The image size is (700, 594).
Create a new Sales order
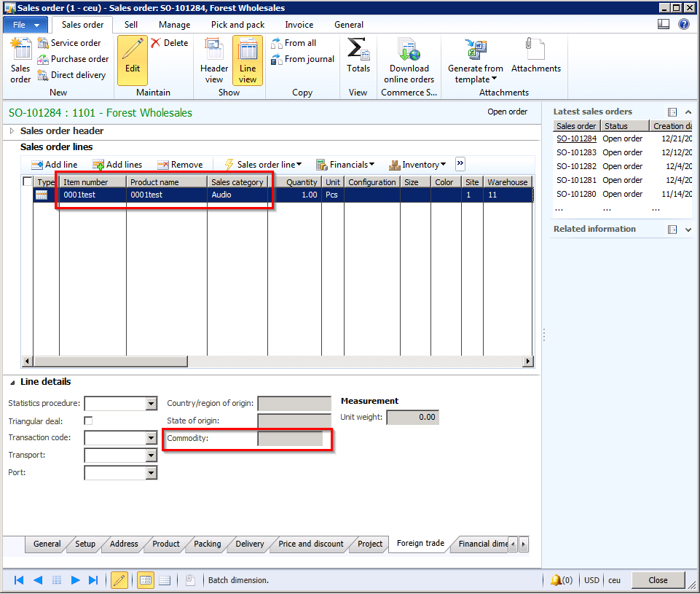coord(20,60)
